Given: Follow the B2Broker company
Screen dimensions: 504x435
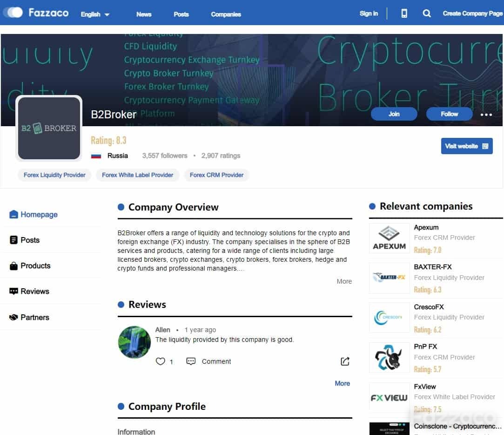Looking at the screenshot, I should click(x=449, y=114).
